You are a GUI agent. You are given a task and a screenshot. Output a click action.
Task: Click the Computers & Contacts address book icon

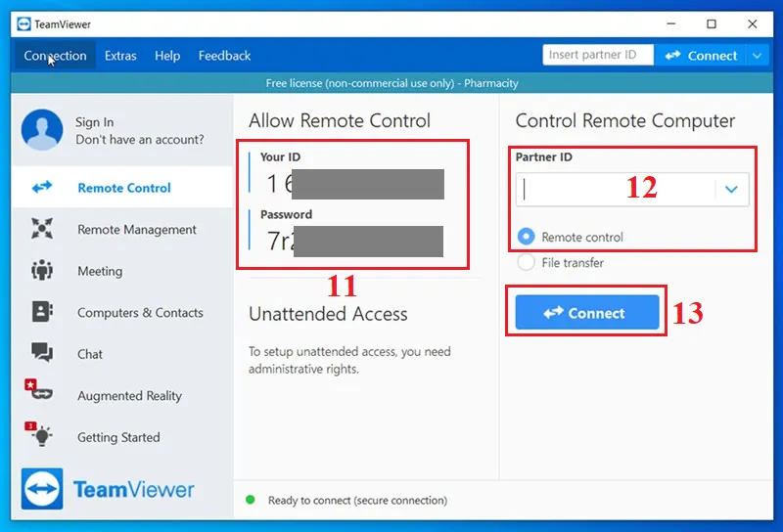click(42, 311)
